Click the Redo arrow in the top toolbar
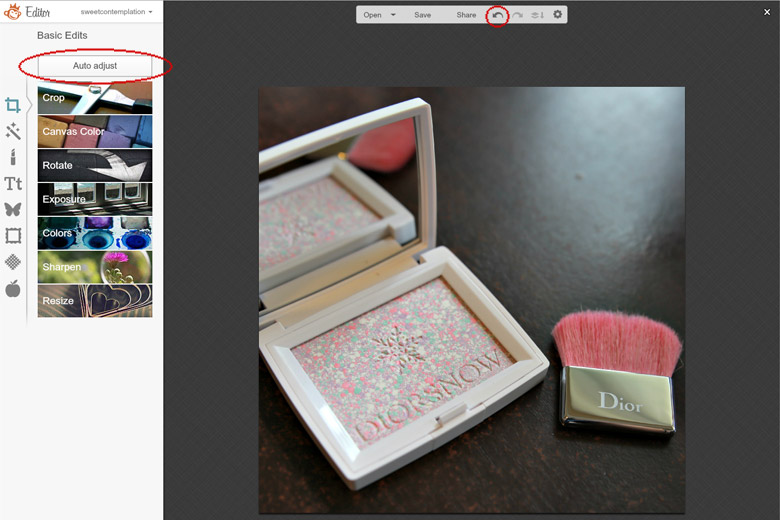The height and width of the screenshot is (520, 780). (517, 15)
